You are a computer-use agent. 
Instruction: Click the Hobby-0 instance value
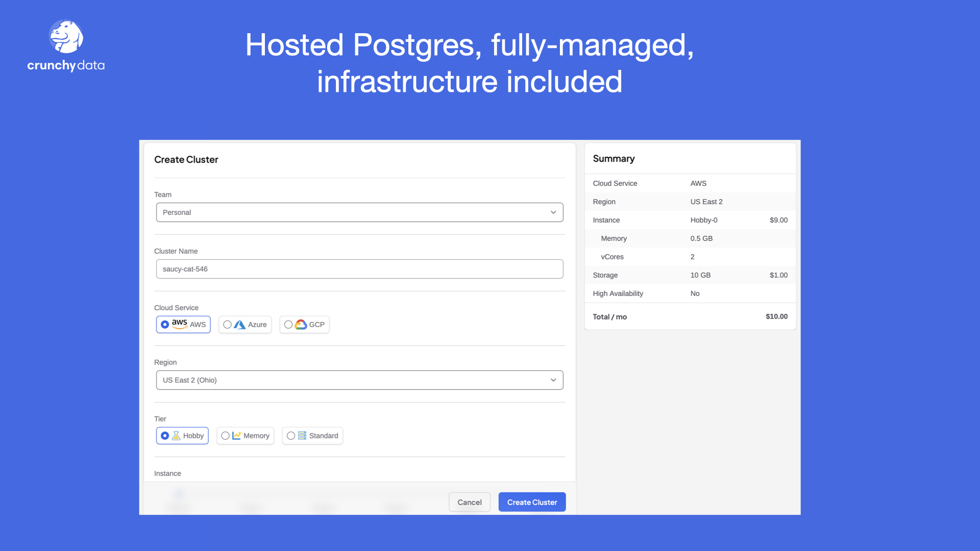click(x=704, y=220)
